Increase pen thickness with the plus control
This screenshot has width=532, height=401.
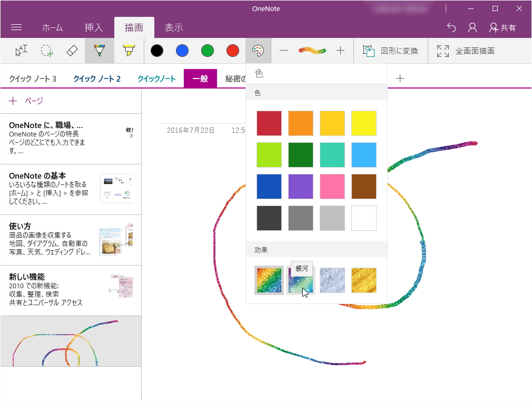click(x=340, y=51)
